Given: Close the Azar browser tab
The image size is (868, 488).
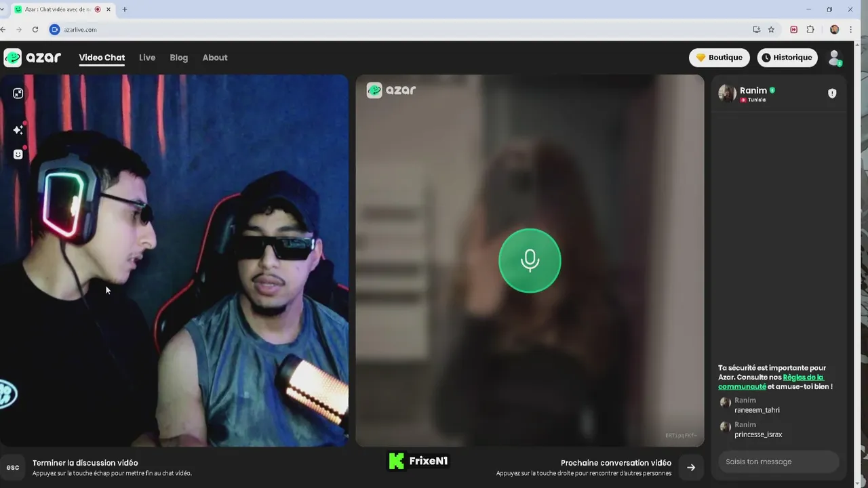Looking at the screenshot, I should point(108,9).
